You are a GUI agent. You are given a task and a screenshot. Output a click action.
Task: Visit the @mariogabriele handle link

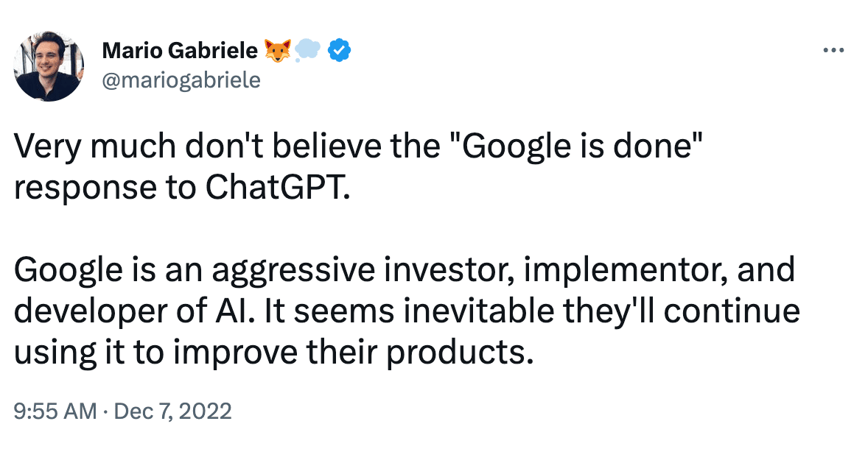click(181, 81)
